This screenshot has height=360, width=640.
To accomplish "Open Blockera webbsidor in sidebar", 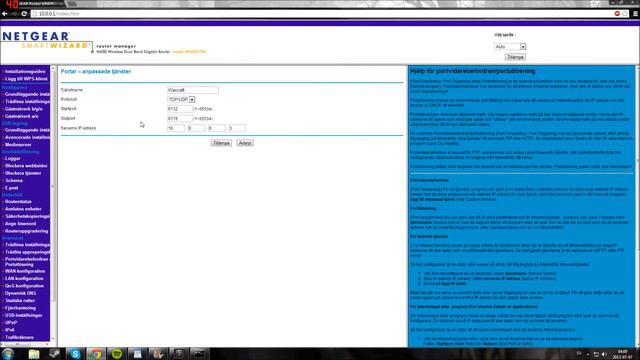I will 26,166.
